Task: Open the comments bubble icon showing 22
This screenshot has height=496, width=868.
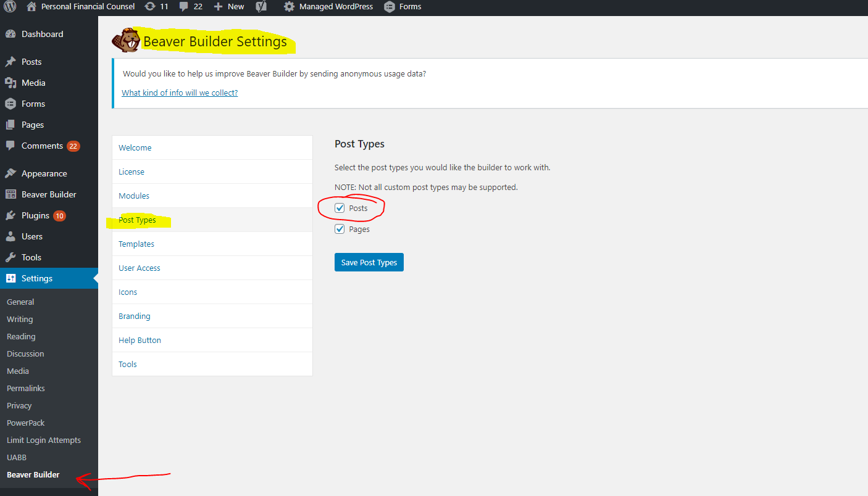Action: (x=183, y=7)
